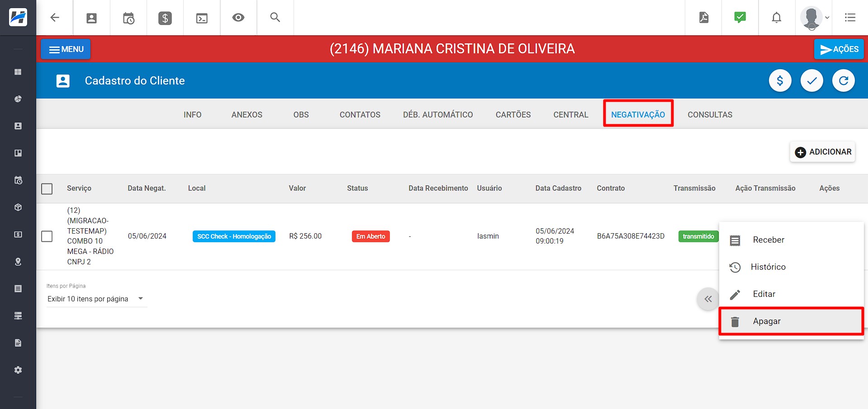Screen dimensions: 868x409
Task: Click the eye visibility icon in the top toolbar
Action: [238, 18]
